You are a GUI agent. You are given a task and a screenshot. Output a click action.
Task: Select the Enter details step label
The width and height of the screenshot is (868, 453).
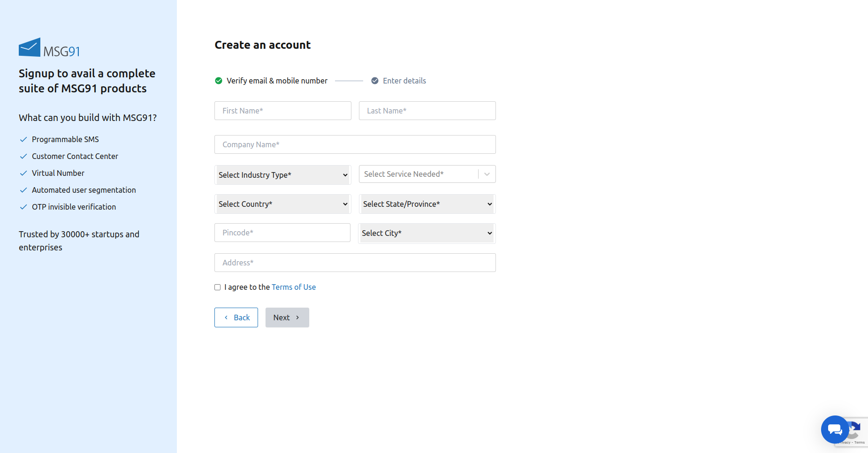404,81
